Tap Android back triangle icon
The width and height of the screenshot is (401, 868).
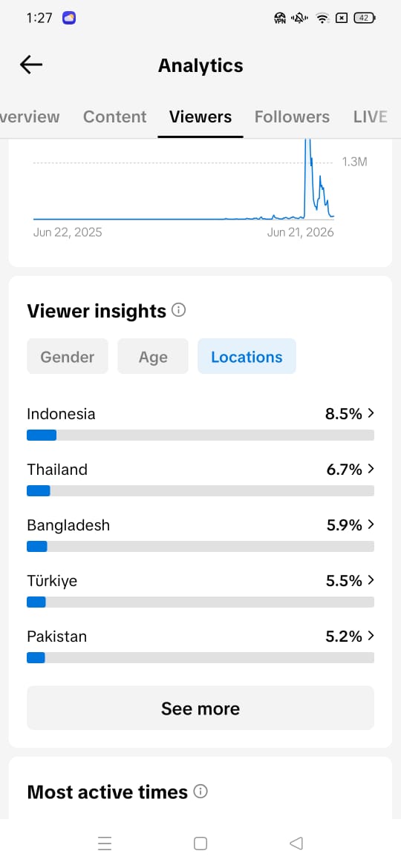pos(296,843)
